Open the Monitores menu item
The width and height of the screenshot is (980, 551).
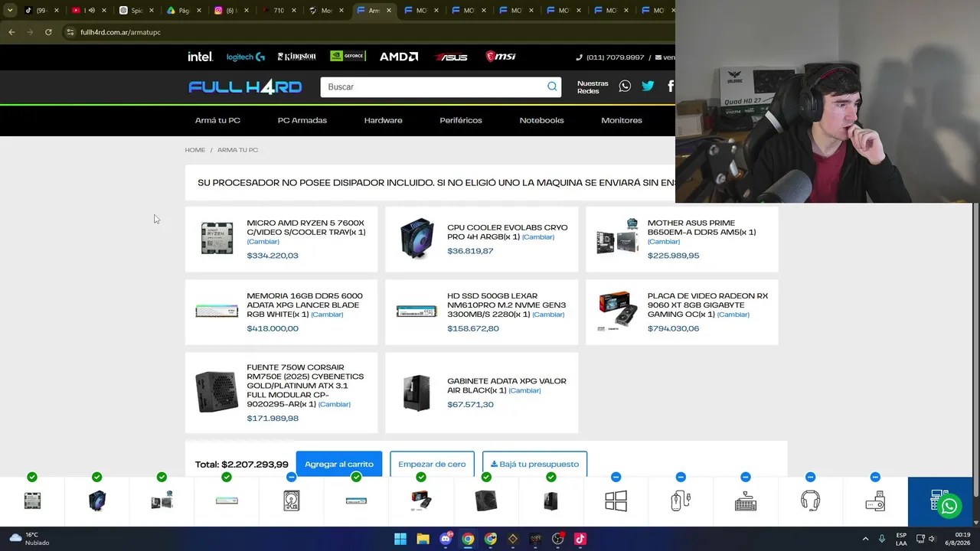[622, 120]
